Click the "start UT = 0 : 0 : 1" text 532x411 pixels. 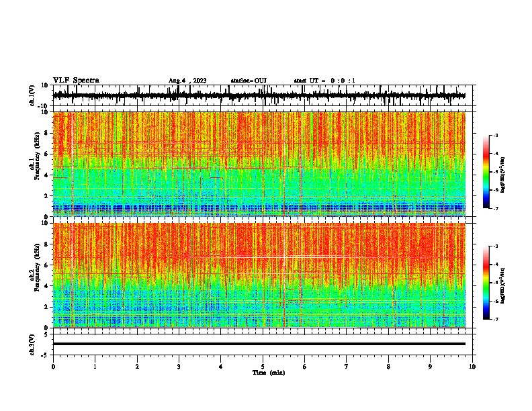324,81
